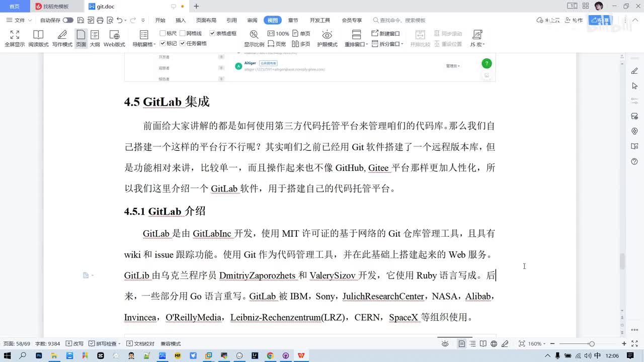Toggle eye protection in status bar
The width and height of the screenshot is (644, 362).
(445, 343)
